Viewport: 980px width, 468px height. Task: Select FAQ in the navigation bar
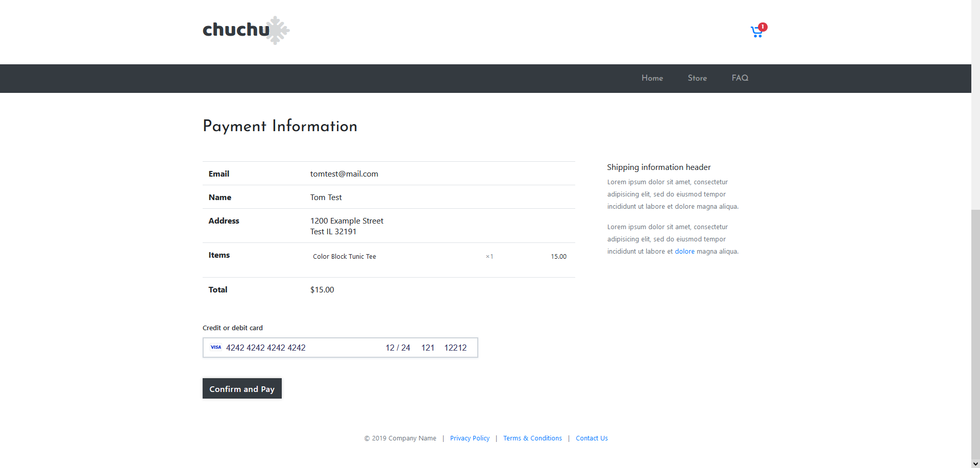pyautogui.click(x=740, y=78)
